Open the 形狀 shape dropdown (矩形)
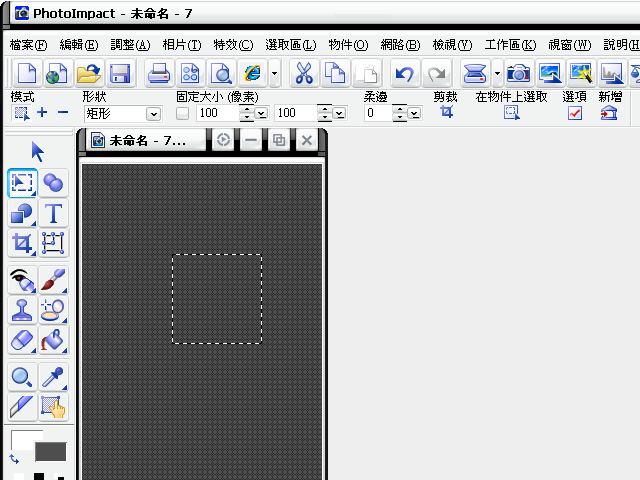This screenshot has height=480, width=640. point(154,114)
